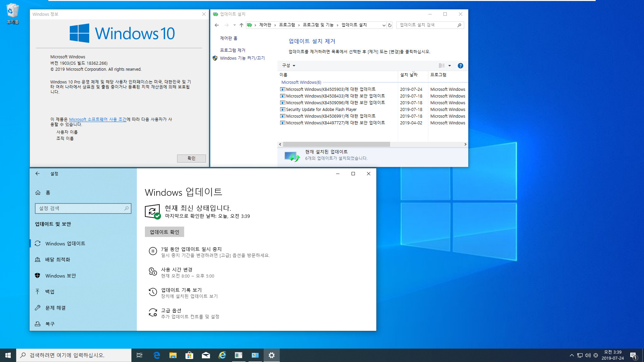Collapse the Microsoft Windows(6) group
The image size is (644, 362).
click(x=301, y=82)
